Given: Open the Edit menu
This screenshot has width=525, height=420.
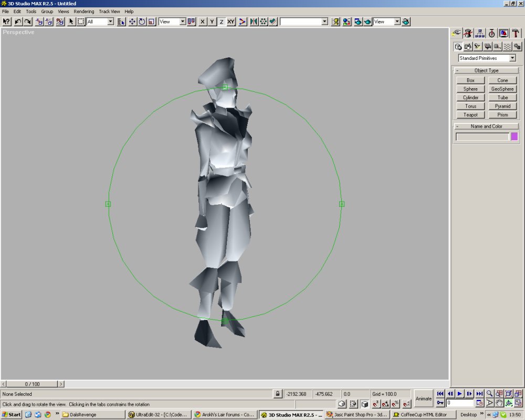Looking at the screenshot, I should click(x=17, y=12).
